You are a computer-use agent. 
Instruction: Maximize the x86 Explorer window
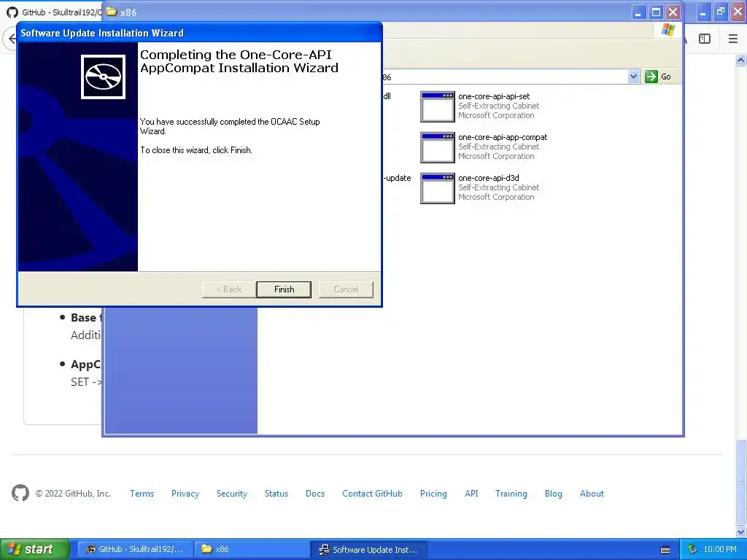click(656, 12)
